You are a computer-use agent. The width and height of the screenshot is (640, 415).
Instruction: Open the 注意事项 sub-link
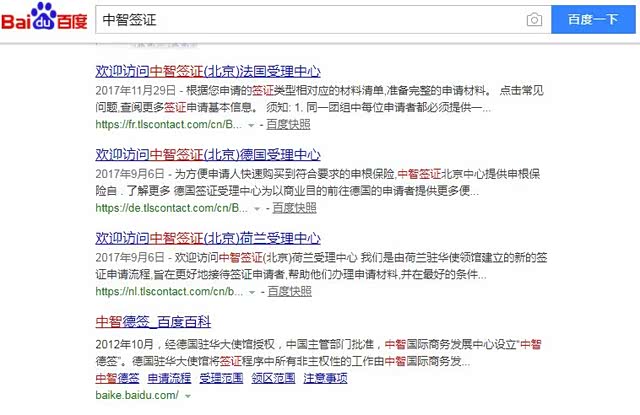tap(325, 378)
